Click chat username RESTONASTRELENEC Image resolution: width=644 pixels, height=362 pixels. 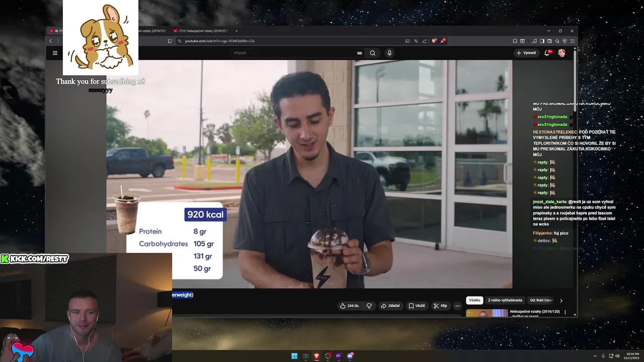pos(555,132)
